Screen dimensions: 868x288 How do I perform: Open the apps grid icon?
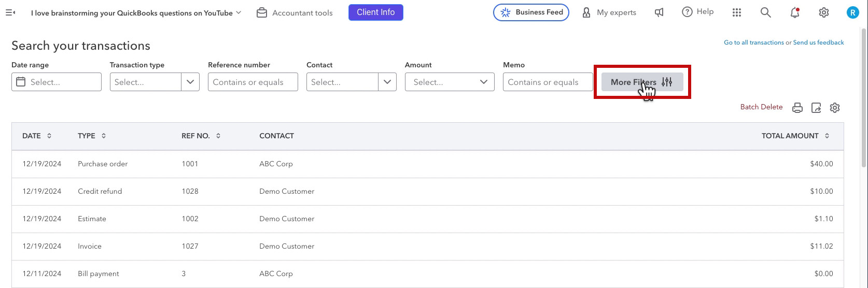pyautogui.click(x=737, y=12)
